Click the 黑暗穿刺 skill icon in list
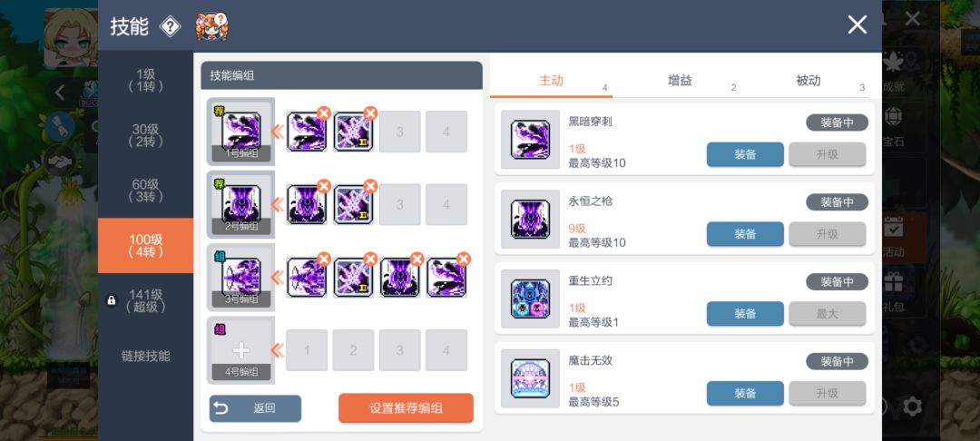Image resolution: width=980 pixels, height=441 pixels. (x=530, y=139)
